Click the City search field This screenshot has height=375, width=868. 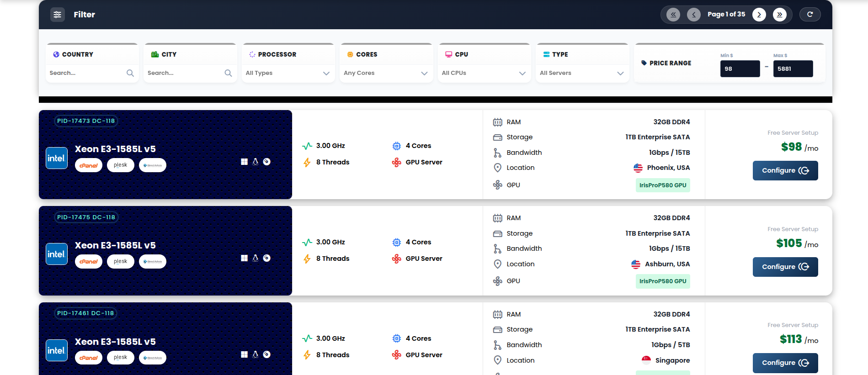(x=190, y=73)
